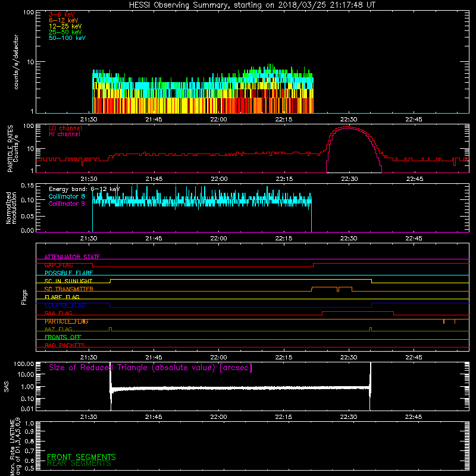The width and height of the screenshot is (476, 476).
Task: Select the Collimator 8 legend label
Action: [67, 196]
